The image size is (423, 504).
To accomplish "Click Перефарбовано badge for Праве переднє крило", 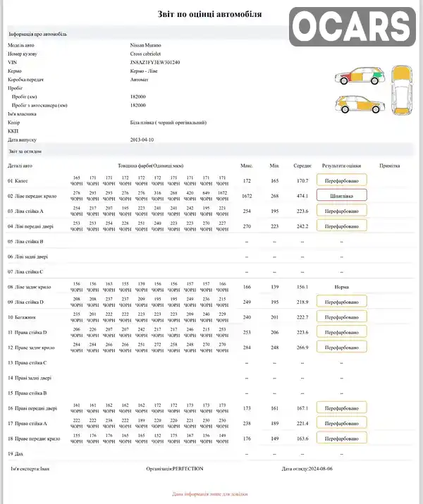I will (x=341, y=438).
